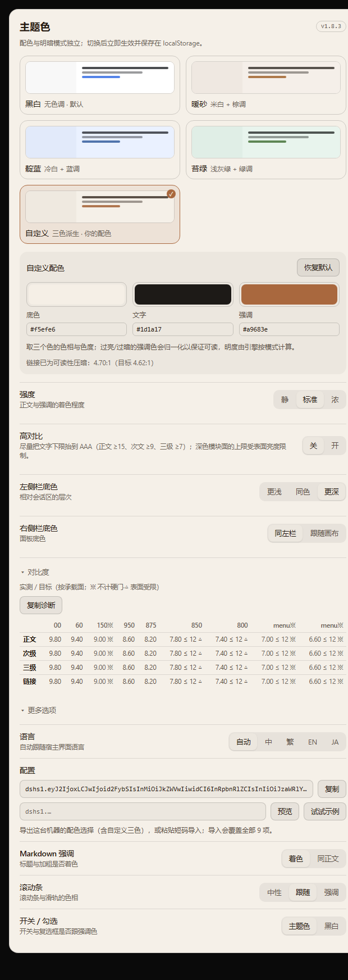Click the dshs1.eyJ2 config code field
Image resolution: width=348 pixels, height=980 pixels.
tap(167, 789)
